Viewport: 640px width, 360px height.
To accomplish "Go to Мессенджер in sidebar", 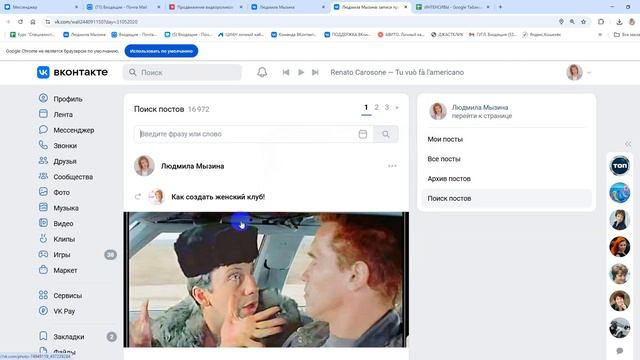I will point(73,130).
